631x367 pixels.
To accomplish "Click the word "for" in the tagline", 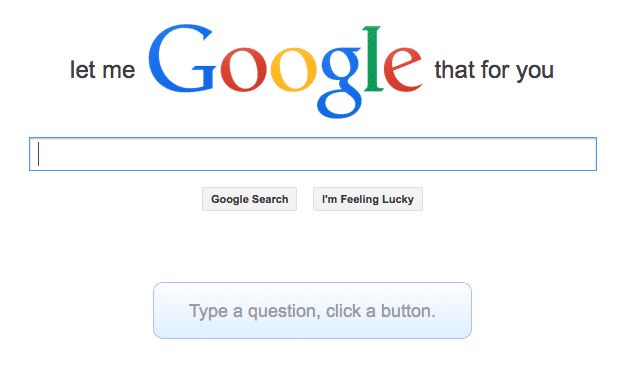I will pyautogui.click(x=496, y=70).
